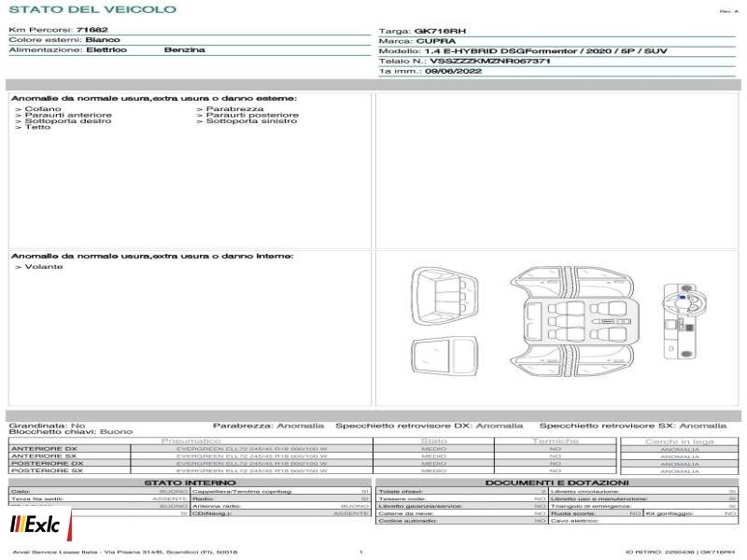Click the Sottoporta destro anomaly entry

click(x=63, y=121)
